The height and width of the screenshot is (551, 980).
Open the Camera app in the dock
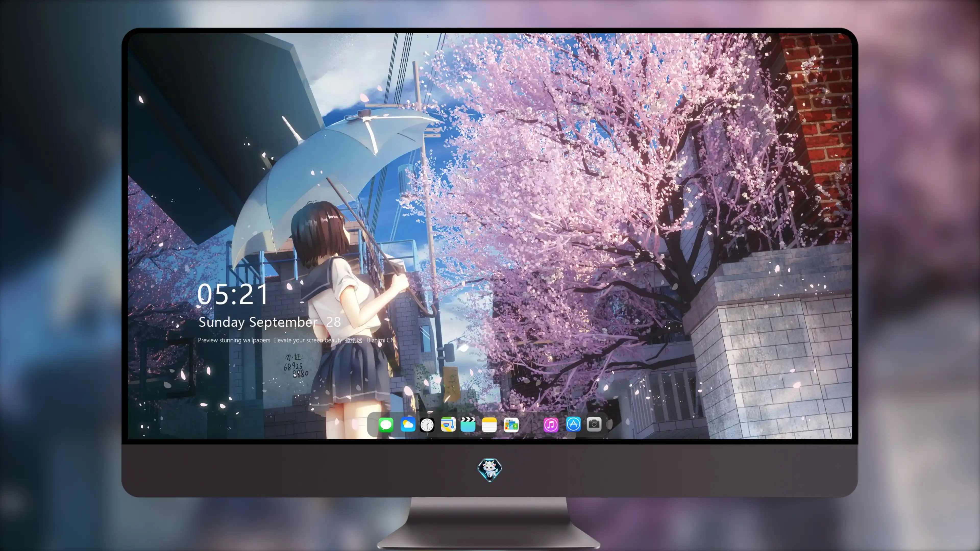pos(594,424)
